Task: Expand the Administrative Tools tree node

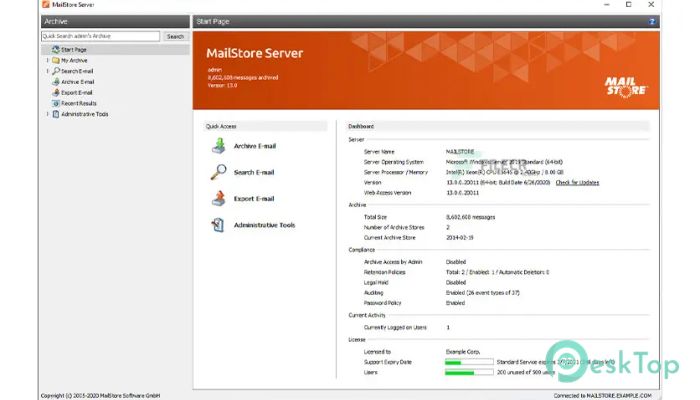Action: pyautogui.click(x=47, y=114)
